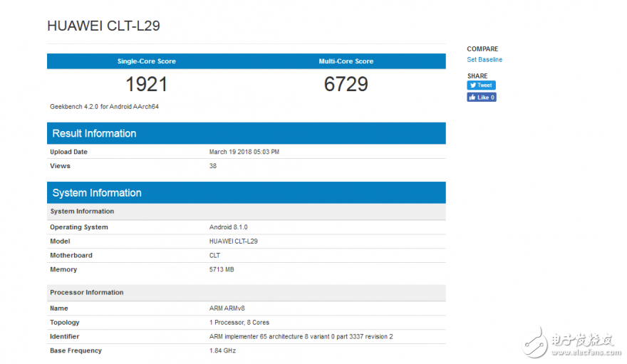Click the multi-core score 6729

pos(346,84)
